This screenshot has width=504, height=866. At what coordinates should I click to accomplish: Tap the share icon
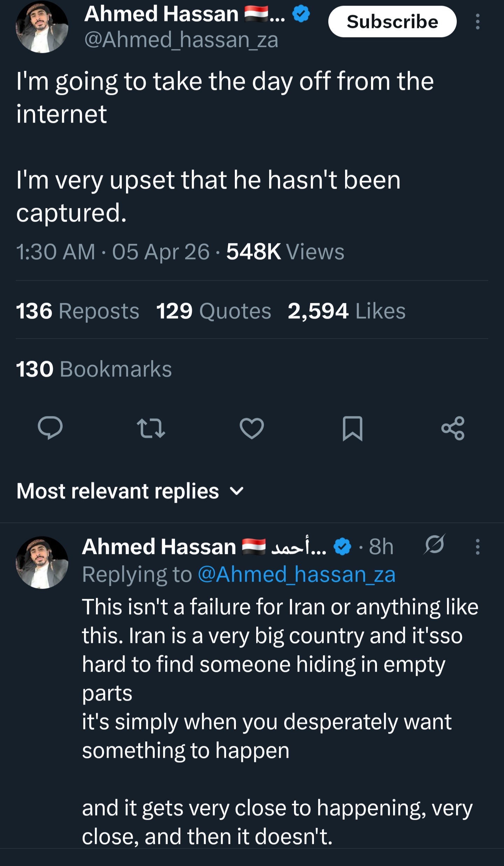[x=453, y=428]
